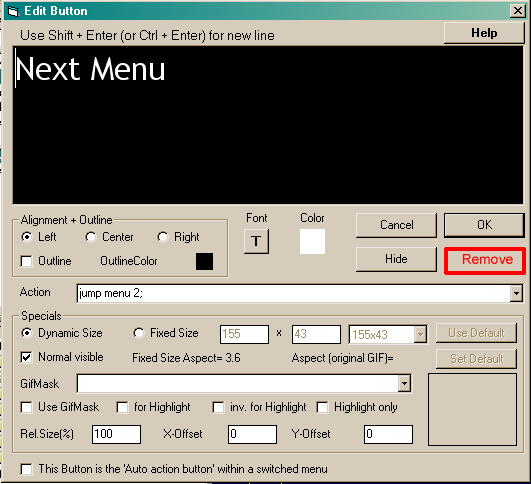Screen dimensions: 531x484
Task: Select Center alignment radio
Action: pyautogui.click(x=91, y=237)
